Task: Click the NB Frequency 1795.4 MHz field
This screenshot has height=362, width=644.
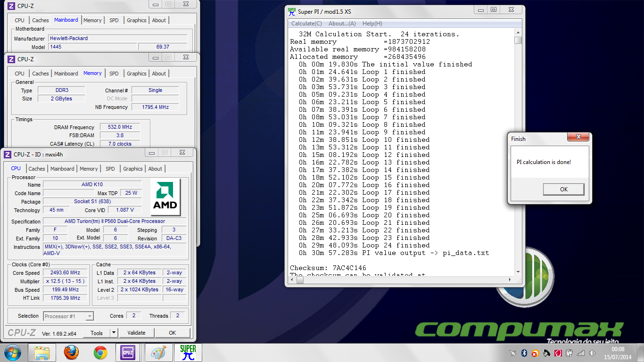Action: point(155,107)
